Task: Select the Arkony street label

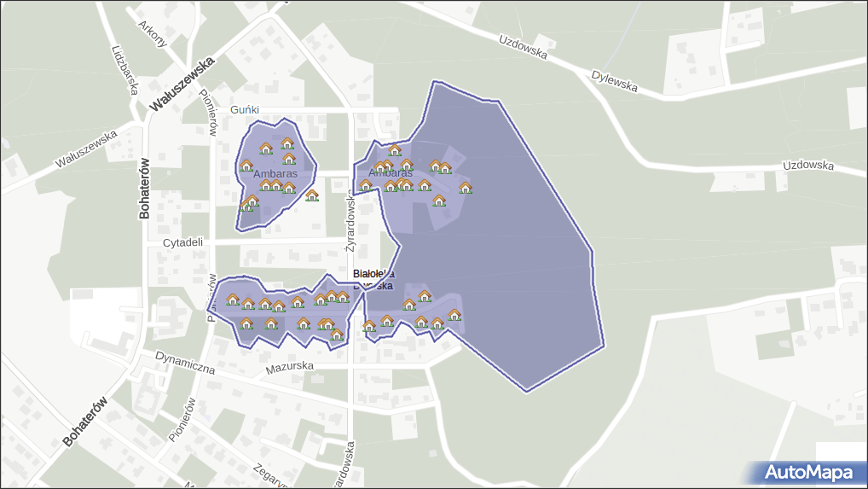Action: [153, 34]
